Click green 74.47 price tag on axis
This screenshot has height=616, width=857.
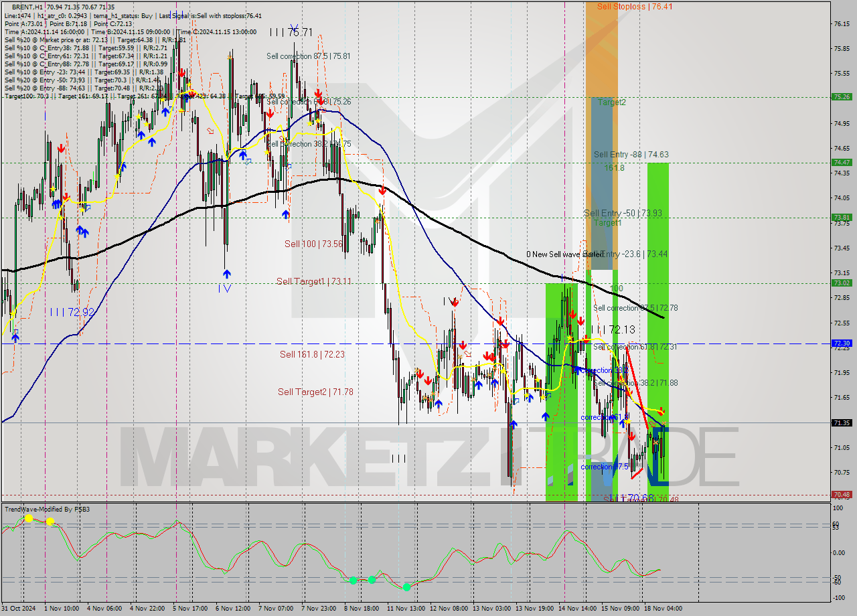pyautogui.click(x=842, y=162)
